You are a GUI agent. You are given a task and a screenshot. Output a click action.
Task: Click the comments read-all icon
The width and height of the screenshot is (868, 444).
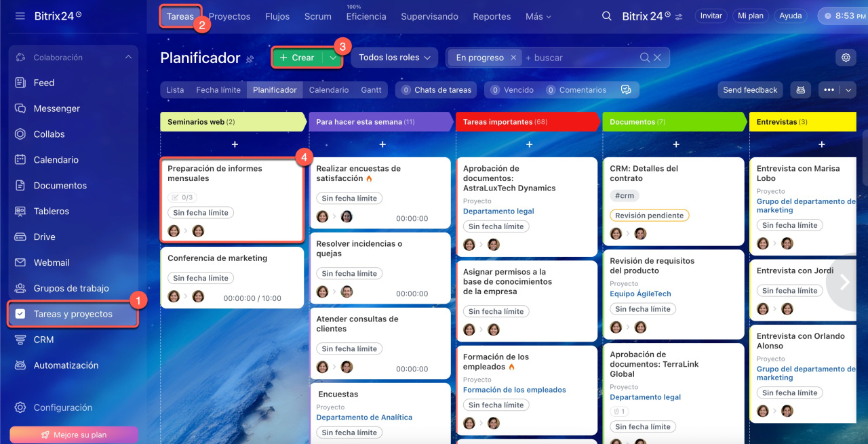[x=626, y=89]
